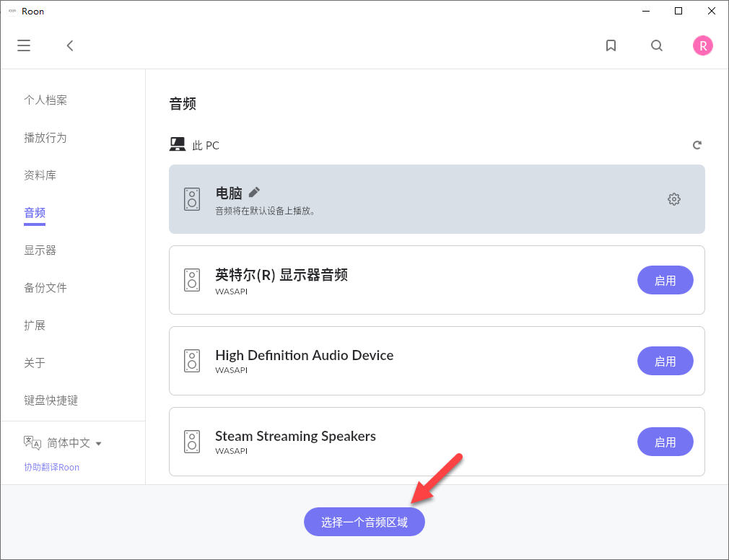This screenshot has height=560, width=729.
Task: Click speaker icon beside 英特尔(R) 显示器音频
Action: coord(192,280)
